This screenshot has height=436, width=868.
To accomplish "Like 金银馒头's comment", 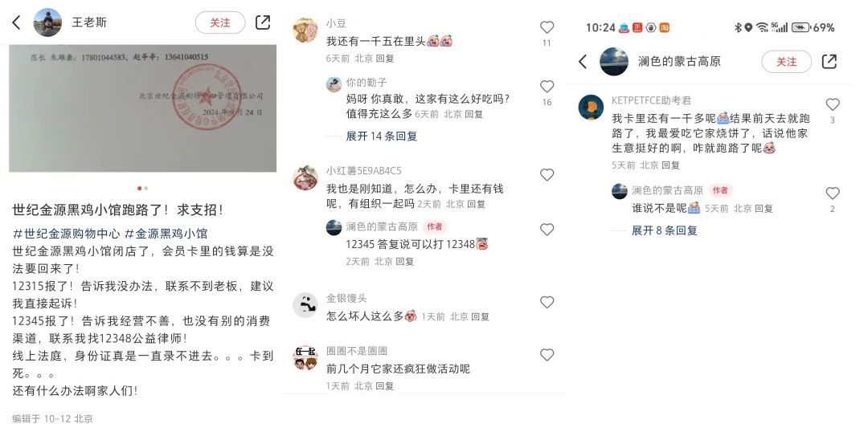I will pos(547,302).
